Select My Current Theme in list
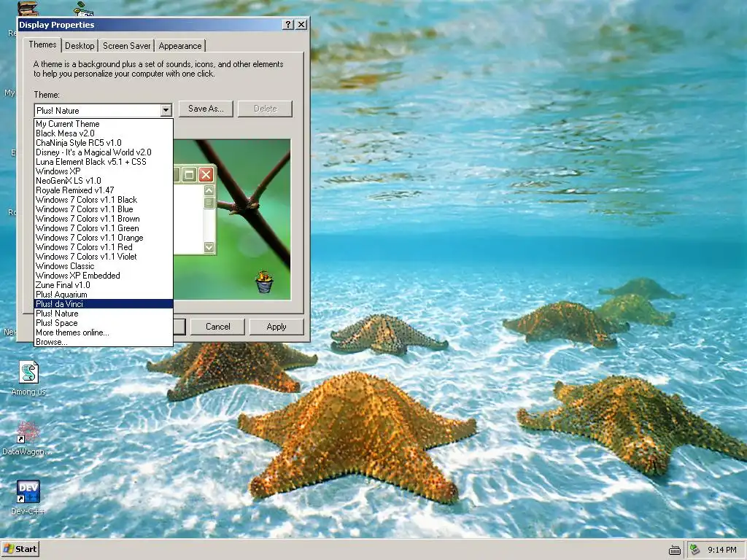The height and width of the screenshot is (560, 747). click(104, 124)
